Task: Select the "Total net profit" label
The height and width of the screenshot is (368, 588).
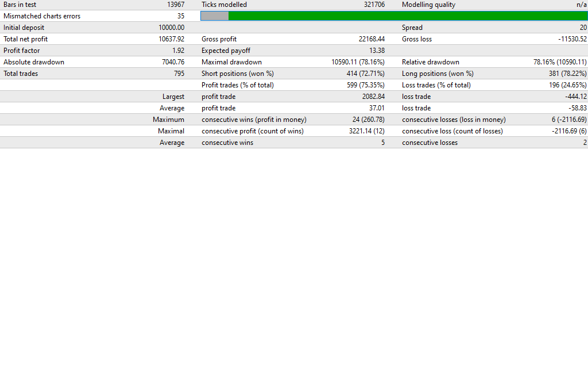Action: [26, 39]
